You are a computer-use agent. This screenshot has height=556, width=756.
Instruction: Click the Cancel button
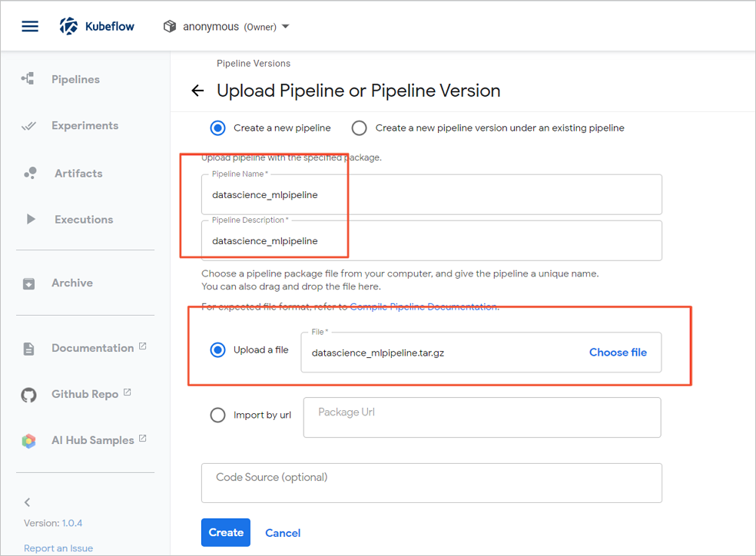(283, 533)
